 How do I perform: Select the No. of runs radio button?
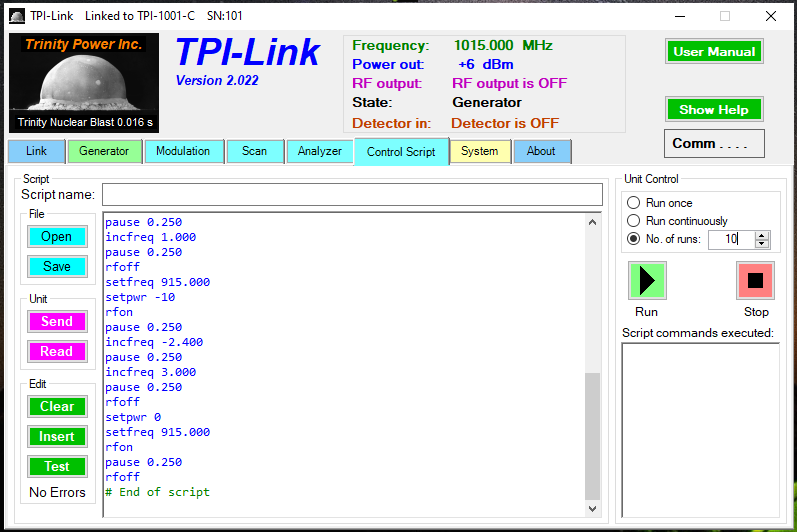[633, 239]
